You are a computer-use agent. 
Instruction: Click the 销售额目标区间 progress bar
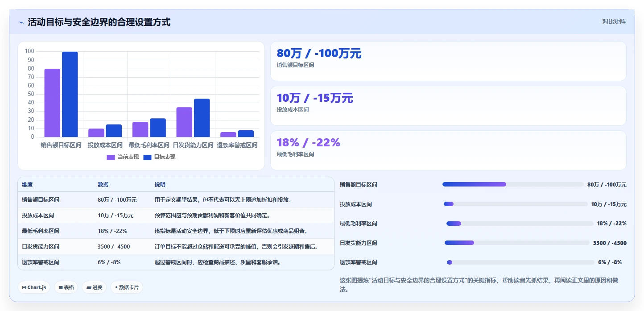click(x=513, y=184)
